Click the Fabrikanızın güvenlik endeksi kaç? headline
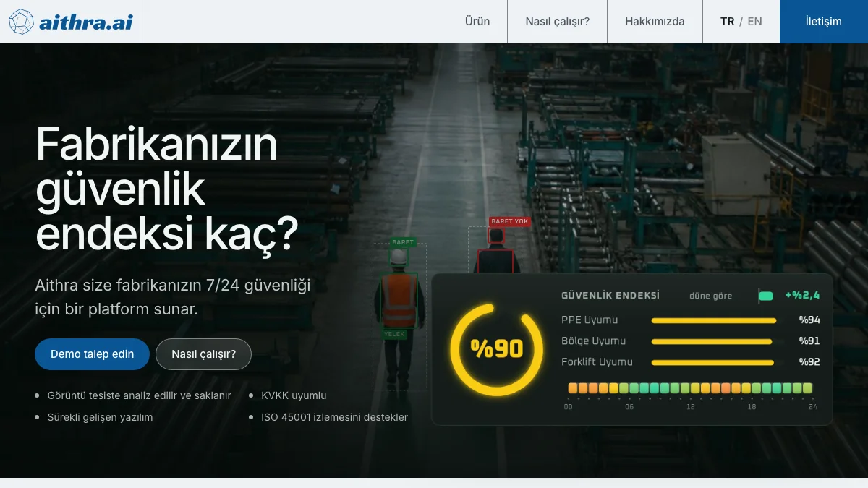The height and width of the screenshot is (488, 868). tap(167, 189)
